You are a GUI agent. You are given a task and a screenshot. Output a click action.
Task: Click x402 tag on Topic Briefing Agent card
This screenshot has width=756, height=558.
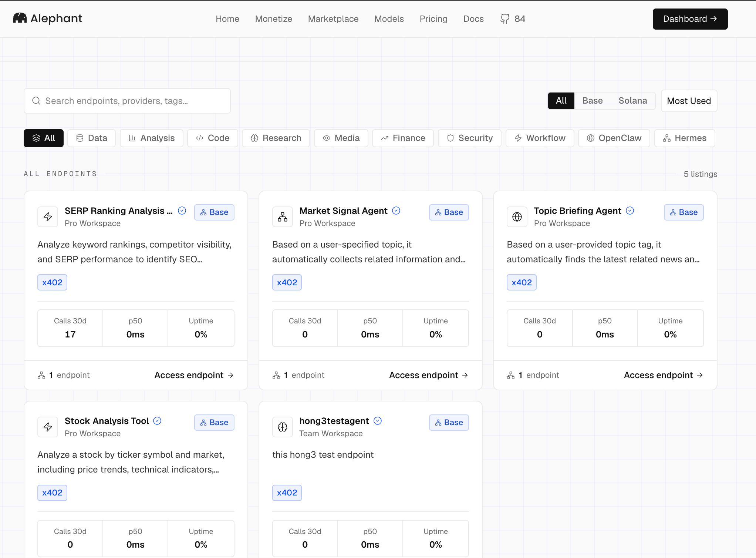point(522,282)
